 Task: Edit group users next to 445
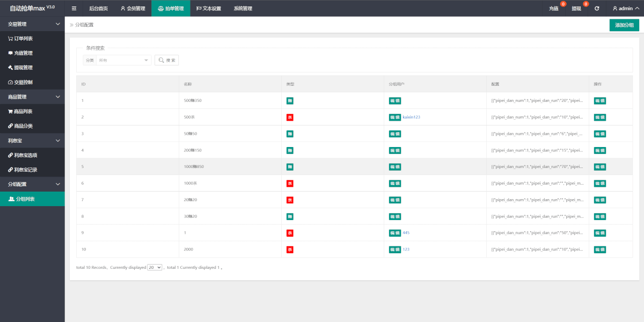pos(395,233)
